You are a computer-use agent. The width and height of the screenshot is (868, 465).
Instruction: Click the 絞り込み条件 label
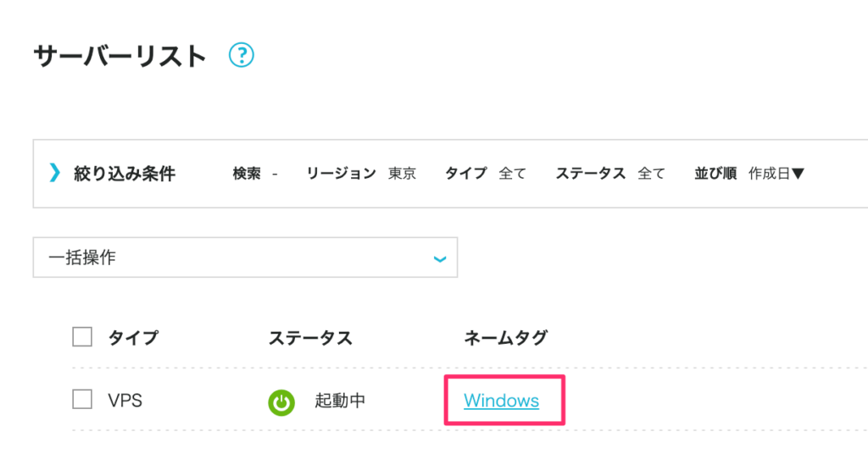(x=125, y=174)
